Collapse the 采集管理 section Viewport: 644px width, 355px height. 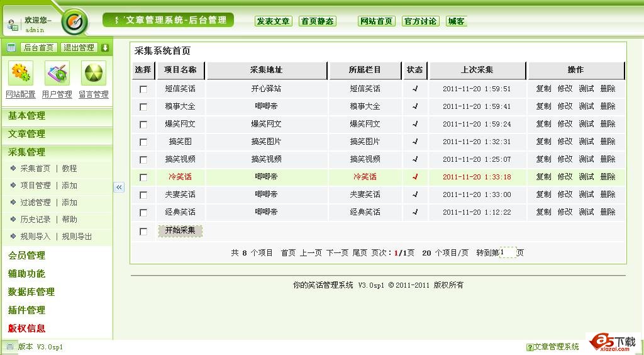pyautogui.click(x=26, y=152)
